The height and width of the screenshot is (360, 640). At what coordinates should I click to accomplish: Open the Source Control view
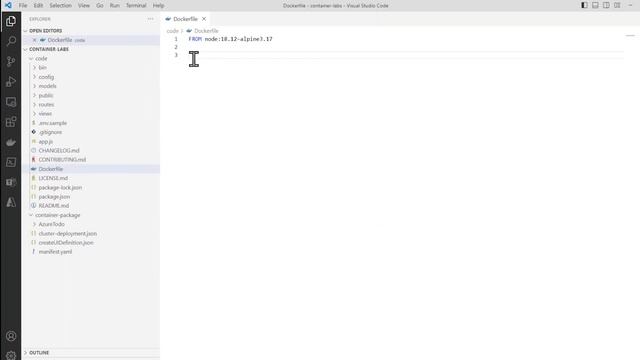pos(11,61)
